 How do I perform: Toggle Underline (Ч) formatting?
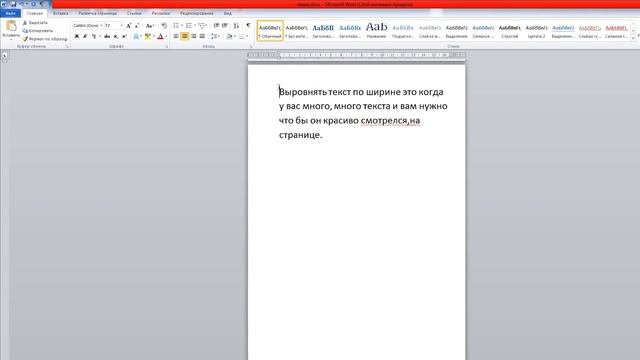tap(93, 36)
